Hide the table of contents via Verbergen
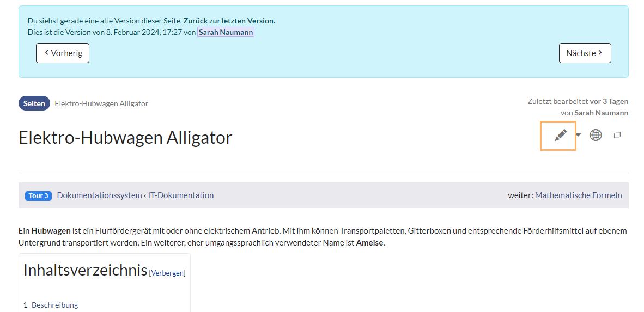Screen dimensions: 644x312 (x=167, y=273)
